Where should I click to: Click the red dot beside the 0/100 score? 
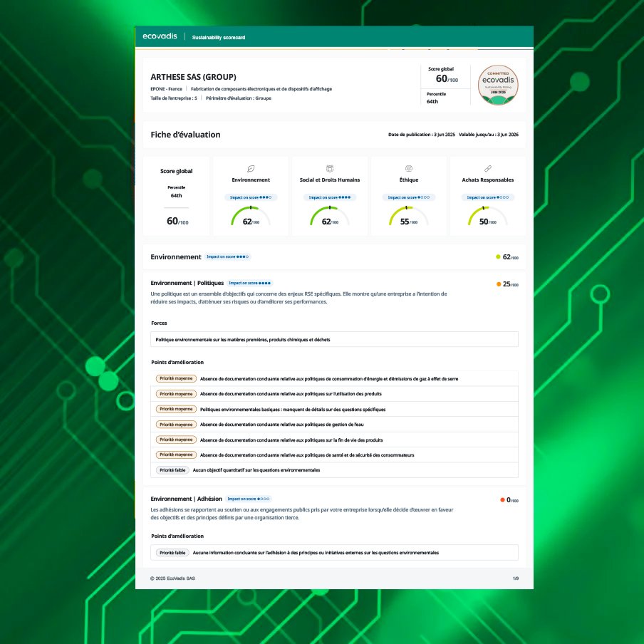[x=502, y=500]
